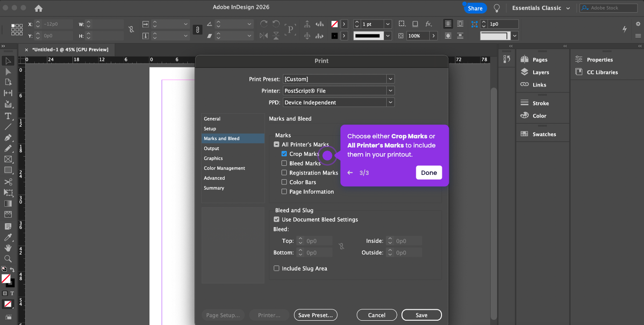
Task: Select the Eyedropper tool
Action: 8,237
